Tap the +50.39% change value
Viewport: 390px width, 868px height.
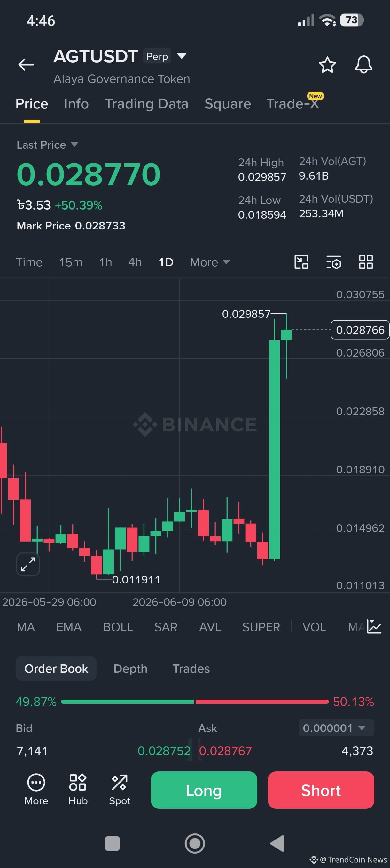tap(79, 205)
